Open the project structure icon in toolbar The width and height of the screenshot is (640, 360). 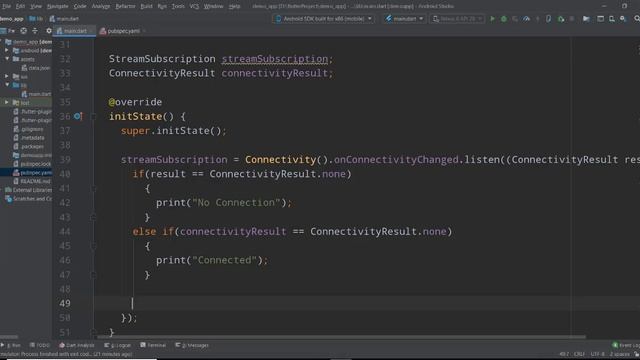[x=586, y=19]
